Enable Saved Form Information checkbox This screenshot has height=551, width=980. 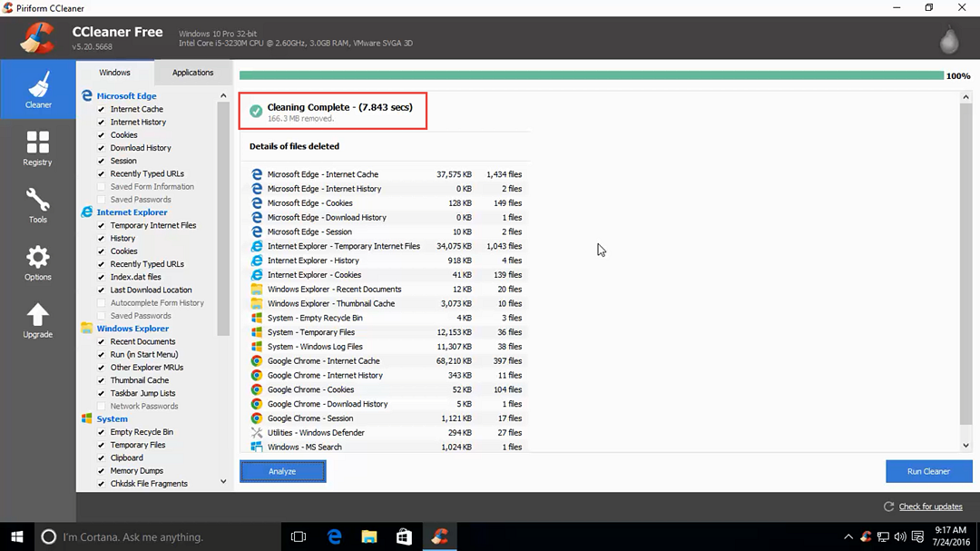[102, 186]
